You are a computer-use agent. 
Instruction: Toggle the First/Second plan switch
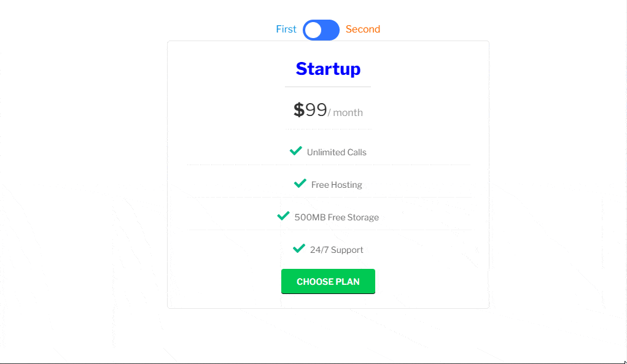click(x=321, y=30)
